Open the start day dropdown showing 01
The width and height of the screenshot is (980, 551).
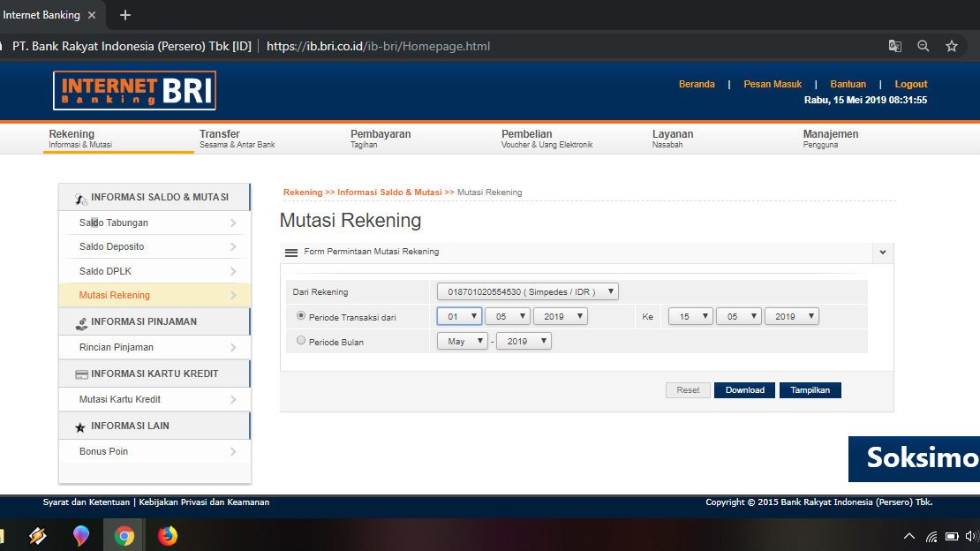click(459, 316)
